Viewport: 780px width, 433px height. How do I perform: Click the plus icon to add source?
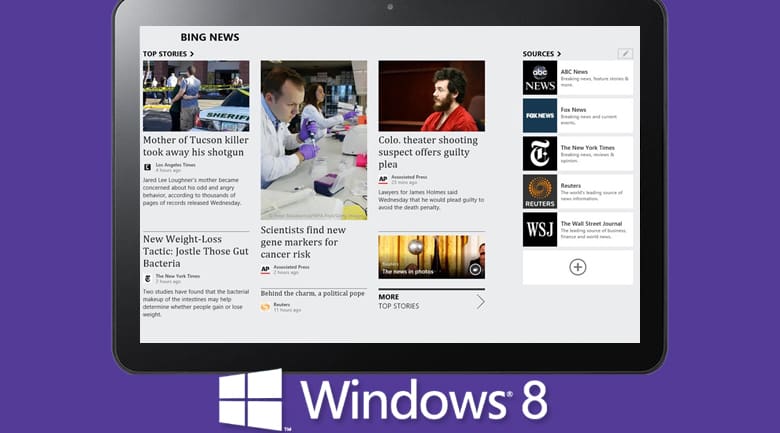pyautogui.click(x=577, y=267)
